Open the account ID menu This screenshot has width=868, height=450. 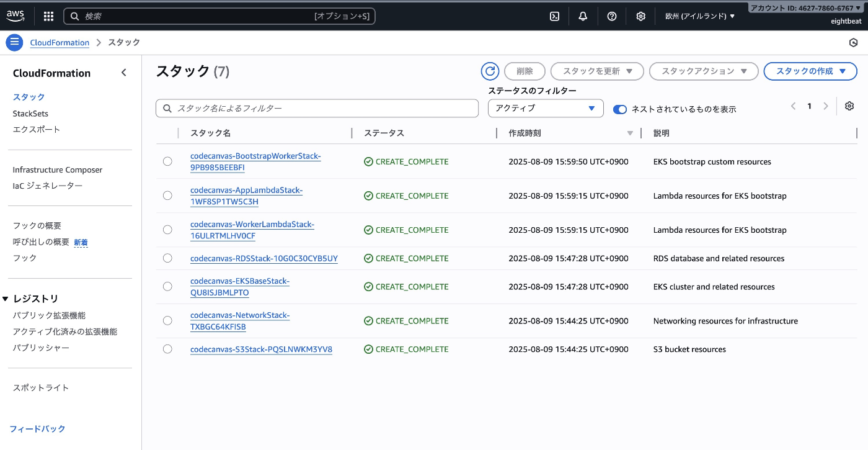806,8
